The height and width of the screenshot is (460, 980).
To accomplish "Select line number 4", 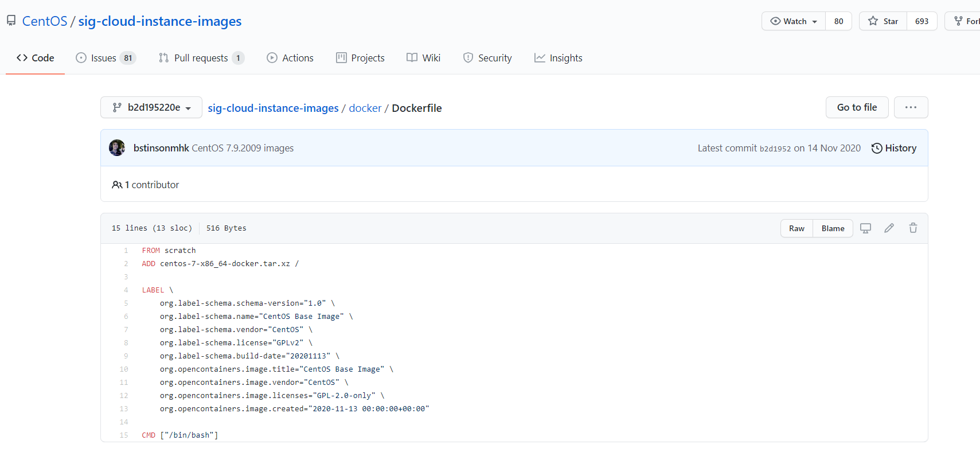I will (x=126, y=290).
